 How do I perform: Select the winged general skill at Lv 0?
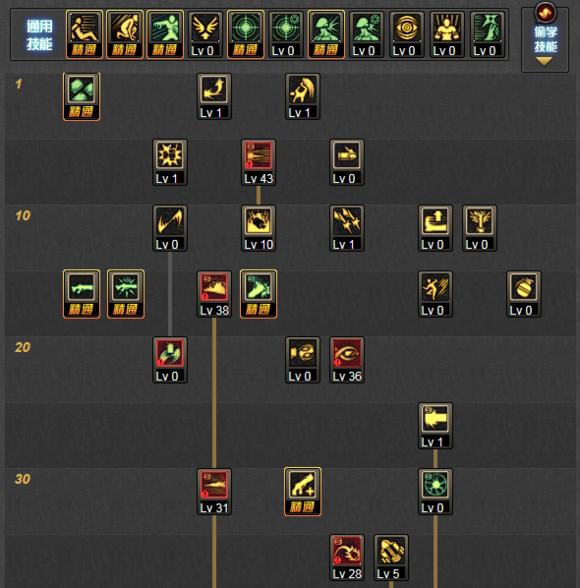click(x=205, y=34)
